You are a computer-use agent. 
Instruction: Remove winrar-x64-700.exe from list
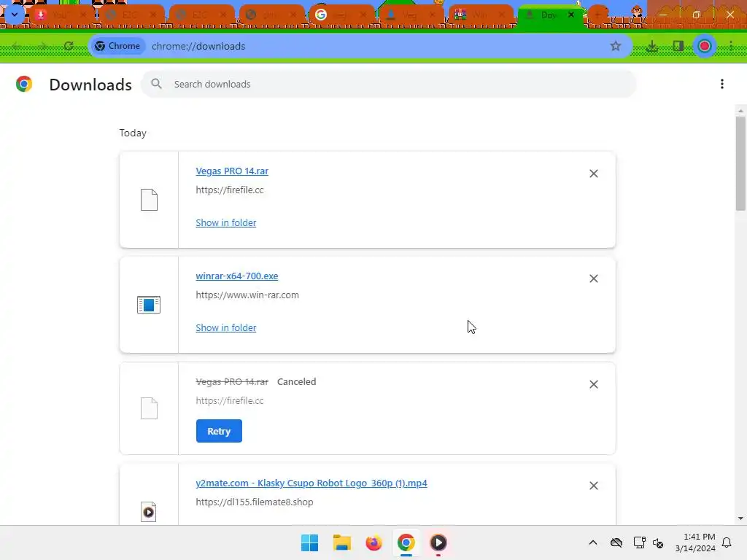pos(594,279)
